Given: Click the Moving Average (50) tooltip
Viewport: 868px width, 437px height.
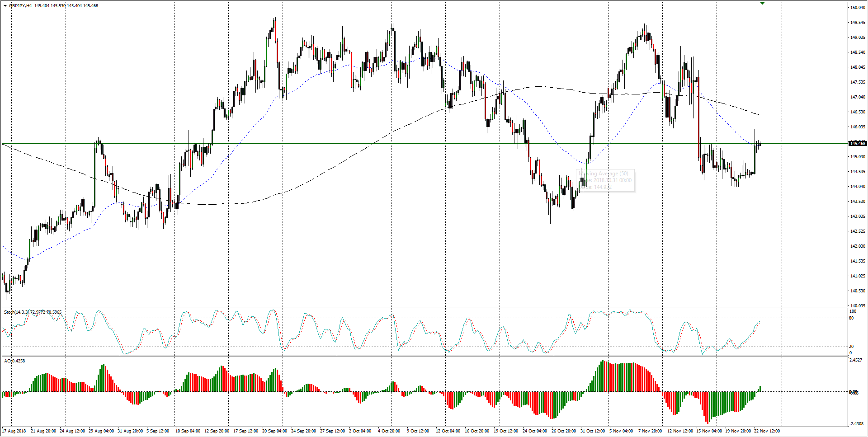Looking at the screenshot, I should tap(607, 180).
